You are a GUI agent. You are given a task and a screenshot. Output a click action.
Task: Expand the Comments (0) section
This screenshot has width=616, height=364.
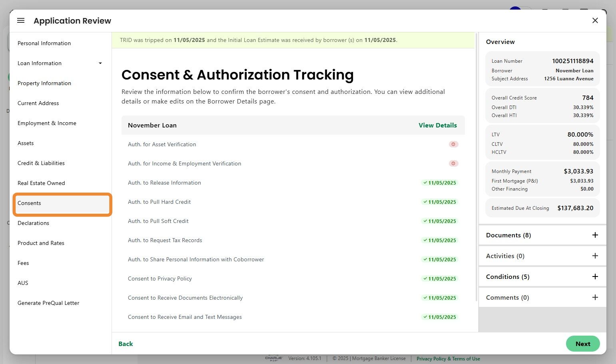[x=595, y=297]
